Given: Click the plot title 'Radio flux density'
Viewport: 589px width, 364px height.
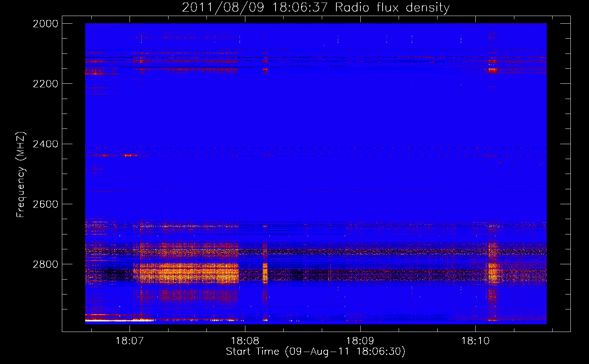Looking at the screenshot, I should [392, 8].
